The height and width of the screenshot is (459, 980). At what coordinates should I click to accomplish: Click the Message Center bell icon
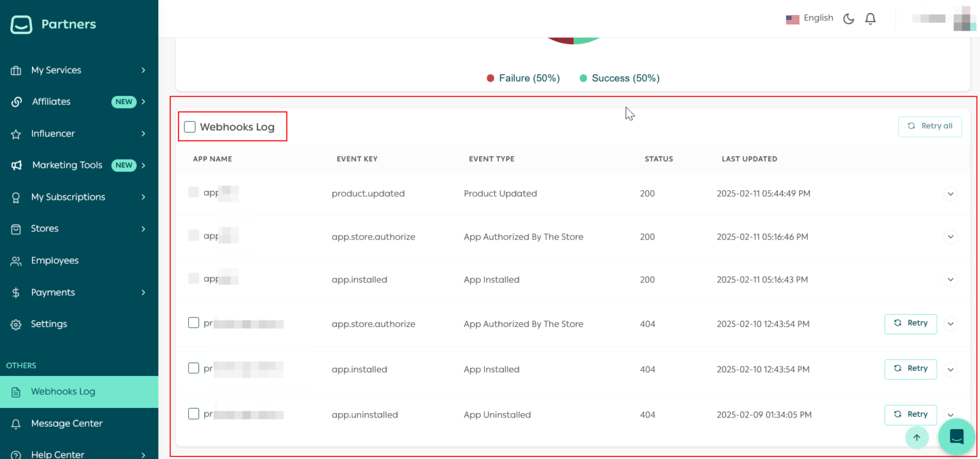coord(16,424)
